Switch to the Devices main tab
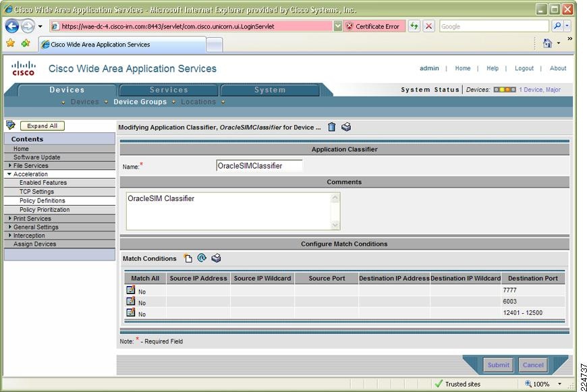Viewport: 587px width, 392px height. (67, 90)
